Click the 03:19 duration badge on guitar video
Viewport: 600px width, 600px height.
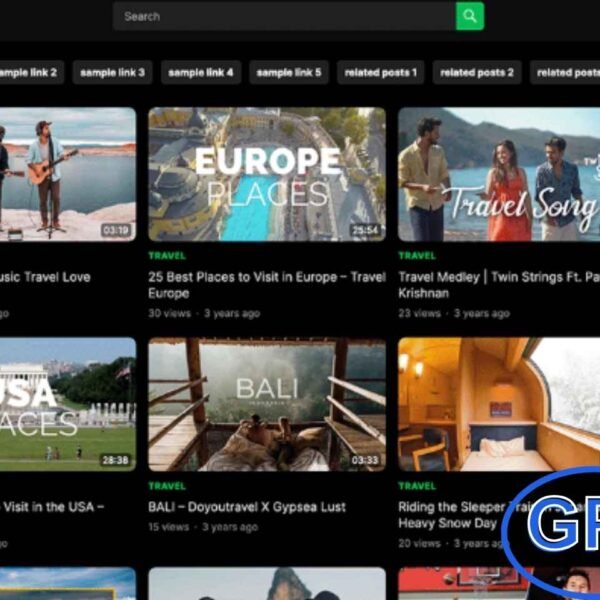116,230
